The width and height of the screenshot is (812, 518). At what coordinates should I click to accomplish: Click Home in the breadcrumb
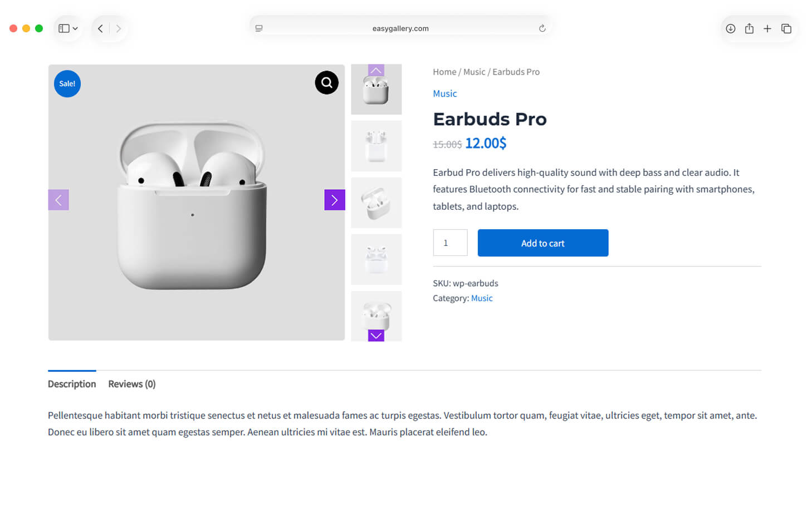click(x=444, y=72)
